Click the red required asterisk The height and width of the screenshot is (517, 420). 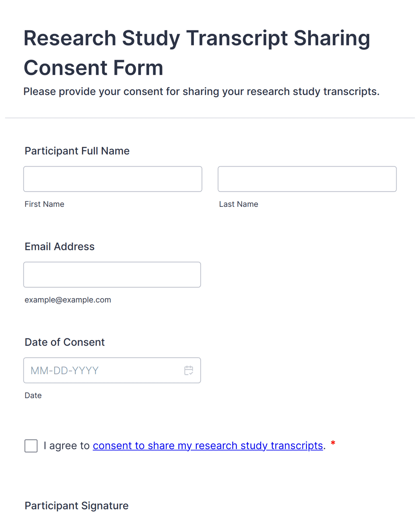[x=333, y=444]
